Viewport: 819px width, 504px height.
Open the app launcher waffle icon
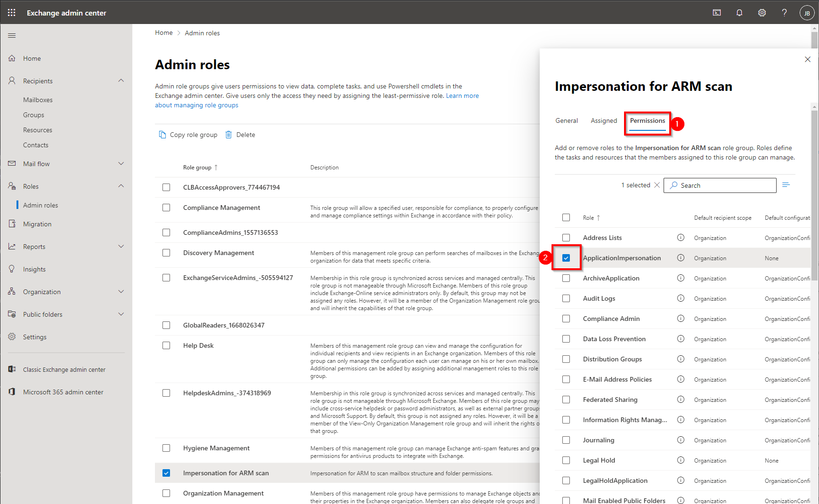(12, 13)
